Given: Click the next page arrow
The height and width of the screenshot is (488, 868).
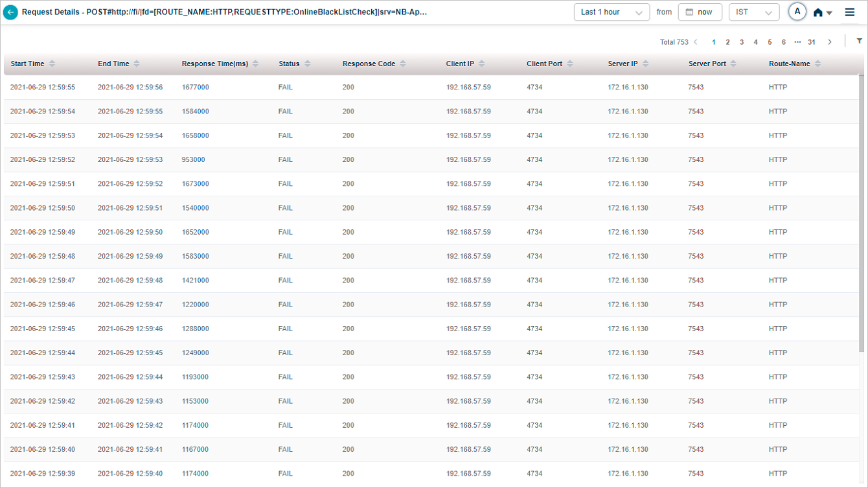Looking at the screenshot, I should (x=830, y=42).
